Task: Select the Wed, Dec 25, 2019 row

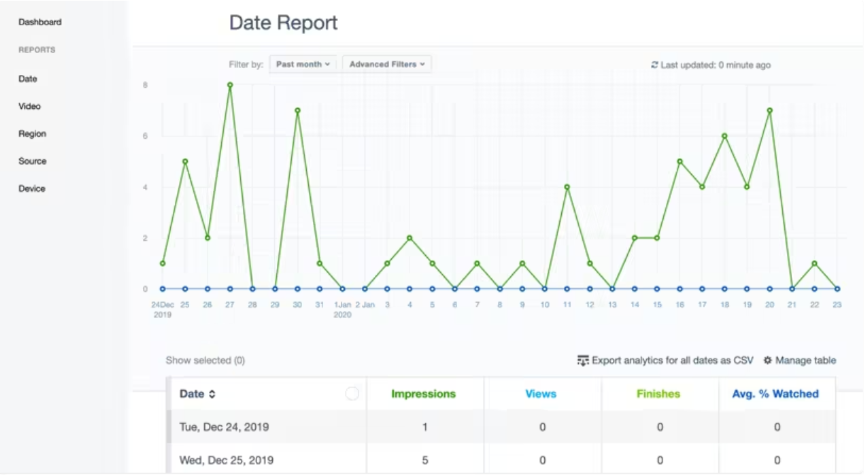Action: tap(502, 459)
